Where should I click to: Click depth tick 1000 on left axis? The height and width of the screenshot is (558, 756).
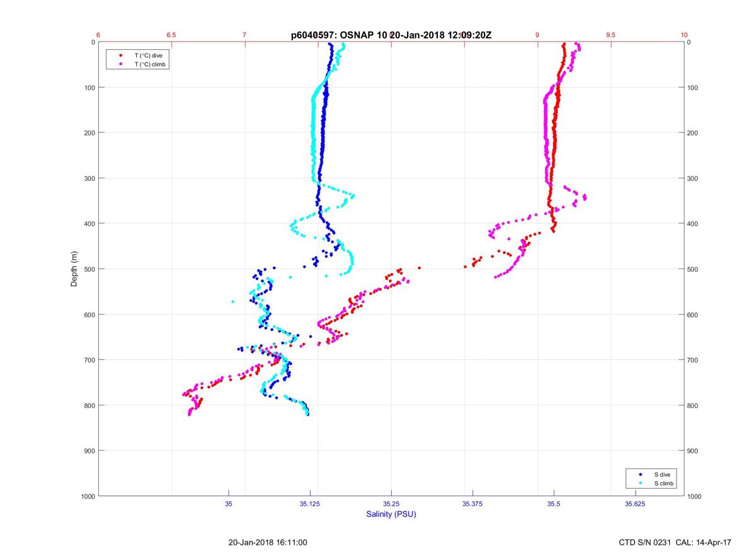click(x=87, y=496)
